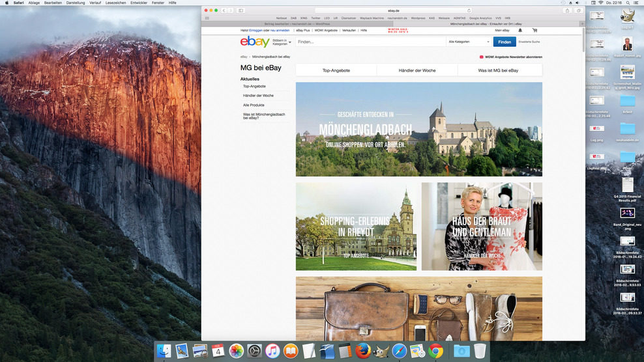Switch to the WordPress 'Beitrag bearbeiten' tab
The image size is (644, 362).
coord(297,24)
